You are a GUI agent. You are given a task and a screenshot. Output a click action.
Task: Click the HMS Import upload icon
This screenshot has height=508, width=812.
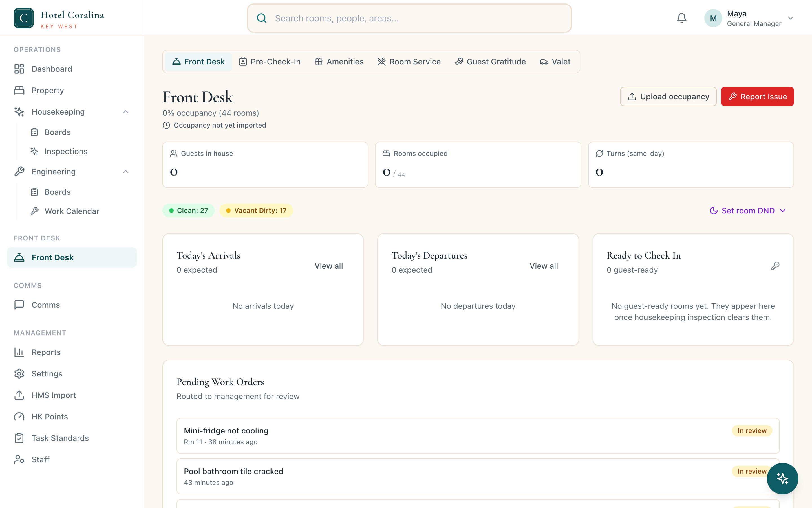coord(19,395)
